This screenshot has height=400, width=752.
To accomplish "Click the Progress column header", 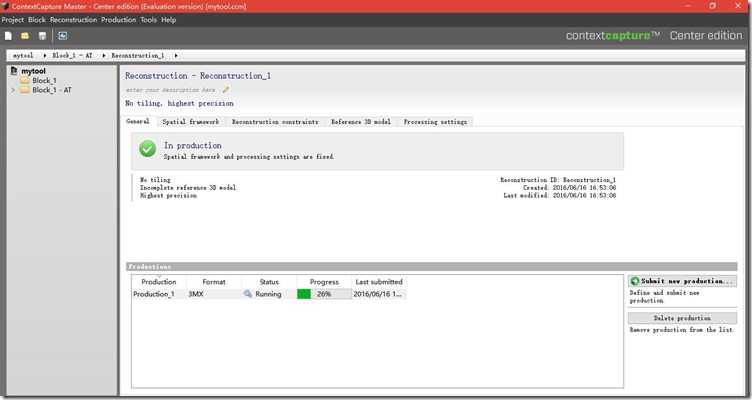I will point(324,282).
